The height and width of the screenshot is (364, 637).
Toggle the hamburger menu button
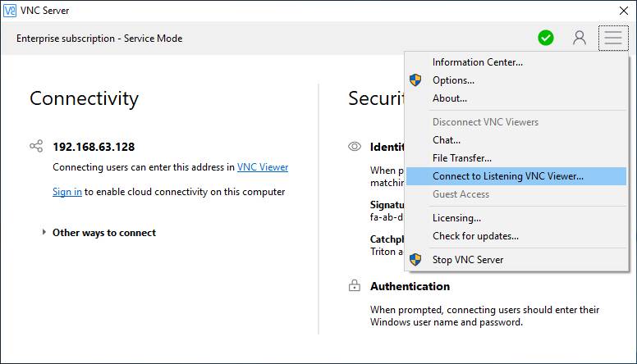pyautogui.click(x=613, y=38)
